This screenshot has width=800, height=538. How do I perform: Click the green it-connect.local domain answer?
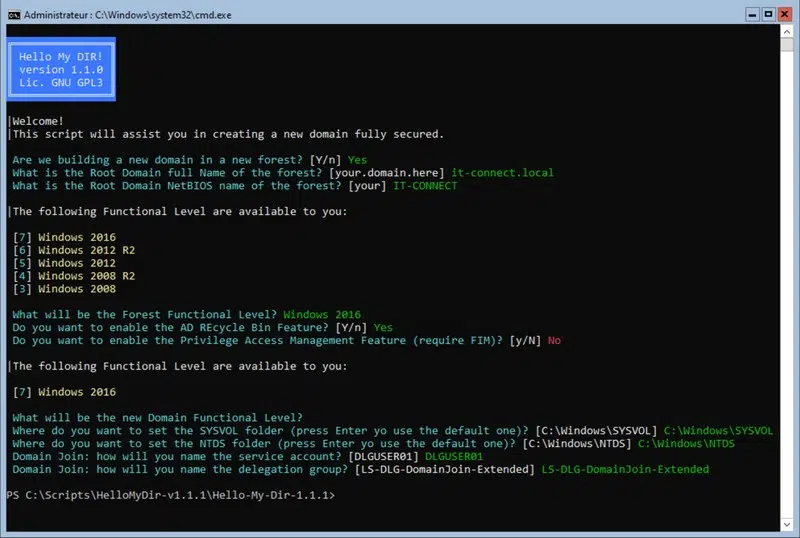(502, 173)
